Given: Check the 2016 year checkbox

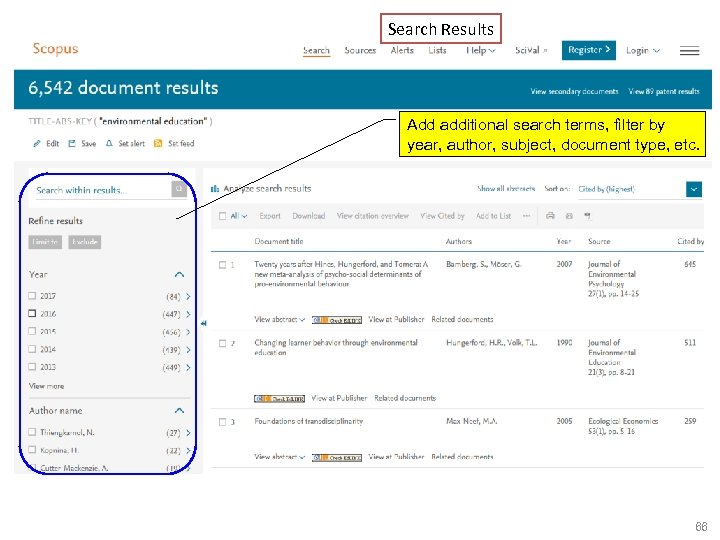Looking at the screenshot, I should tap(32, 313).
